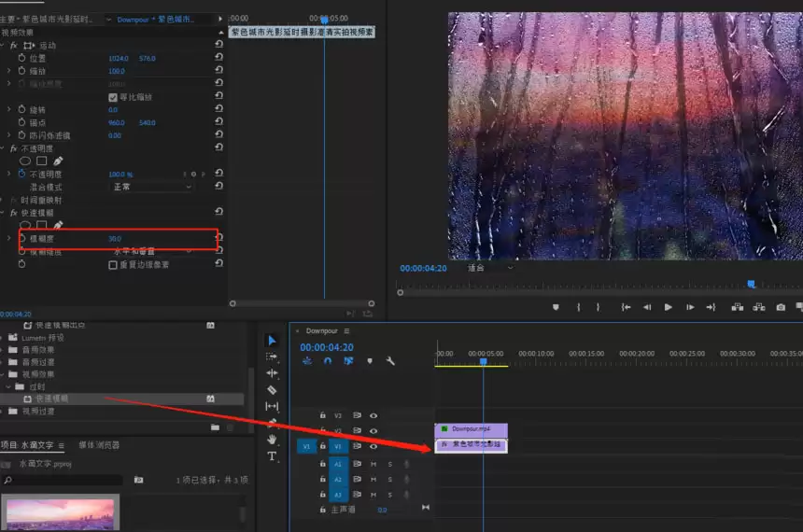The height and width of the screenshot is (532, 803).
Task: Enable the 重复边缘像素 checkbox
Action: pos(113,265)
